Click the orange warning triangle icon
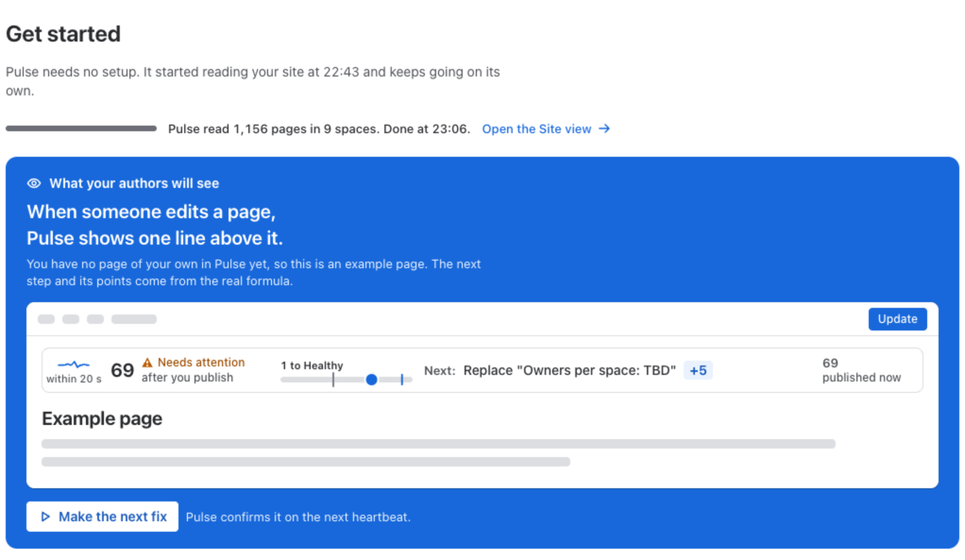965x560 pixels. point(147,363)
